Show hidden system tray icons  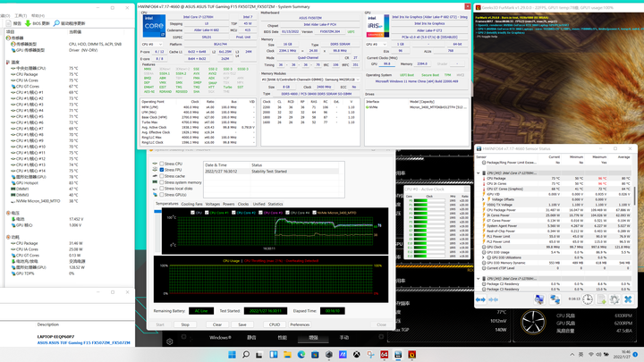tap(572, 355)
